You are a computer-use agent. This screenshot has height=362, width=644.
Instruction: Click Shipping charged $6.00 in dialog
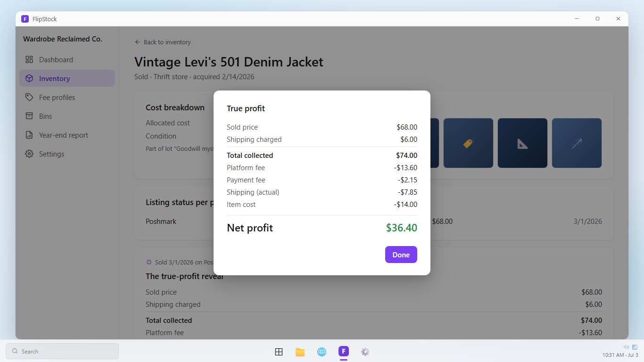[409, 140]
